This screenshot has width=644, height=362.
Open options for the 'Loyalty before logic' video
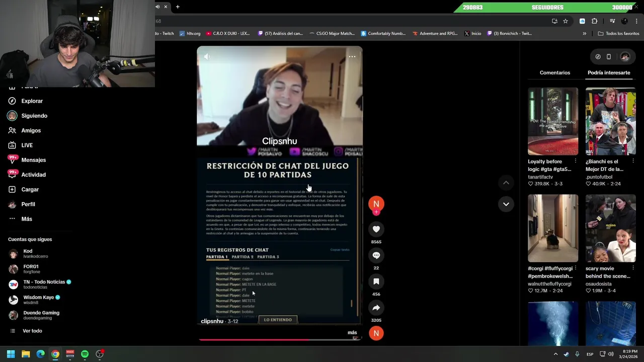pos(576,161)
